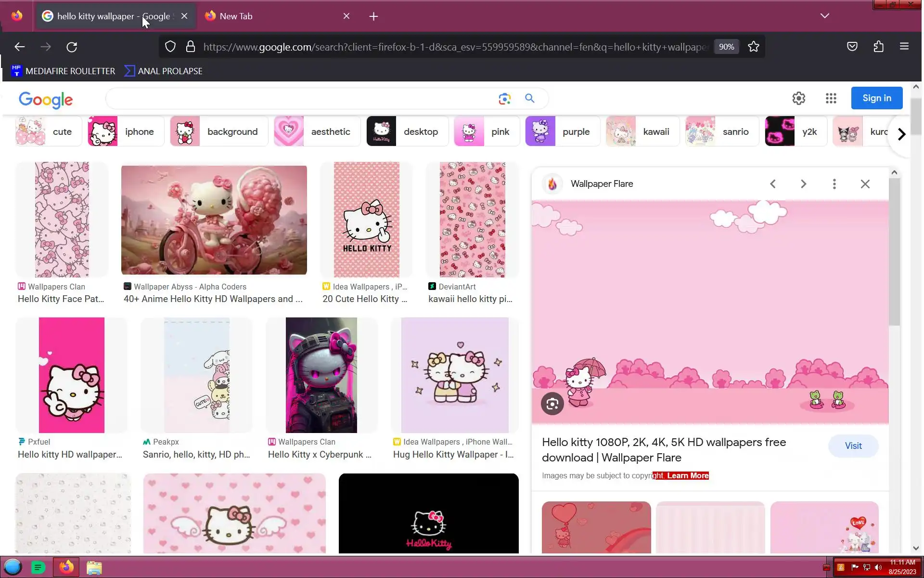Search by image with Google Lens icon

click(504, 99)
